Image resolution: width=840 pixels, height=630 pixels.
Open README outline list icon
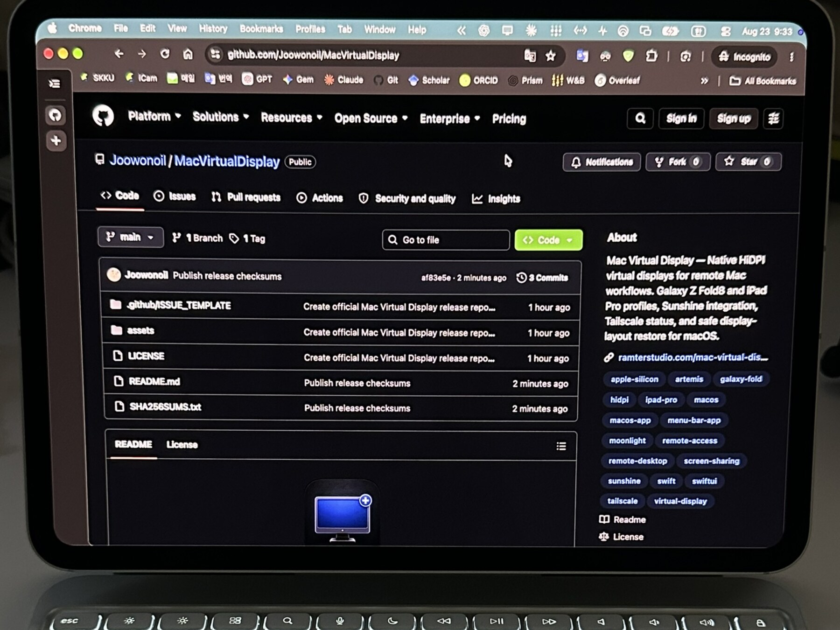(x=561, y=447)
